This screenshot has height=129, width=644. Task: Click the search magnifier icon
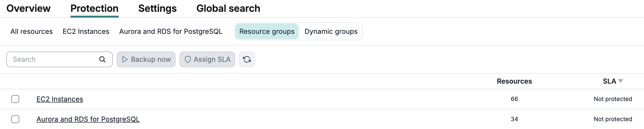tap(102, 59)
